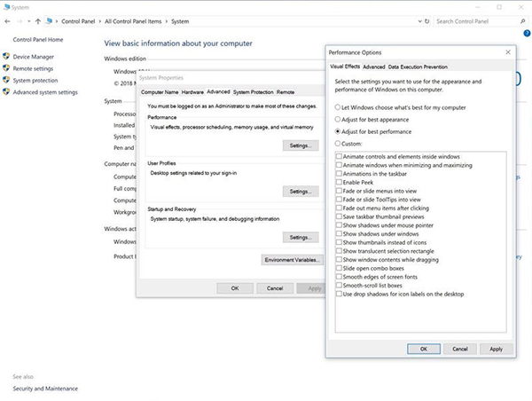The image size is (532, 401).
Task: Open Security and Maintenance link
Action: pyautogui.click(x=45, y=389)
